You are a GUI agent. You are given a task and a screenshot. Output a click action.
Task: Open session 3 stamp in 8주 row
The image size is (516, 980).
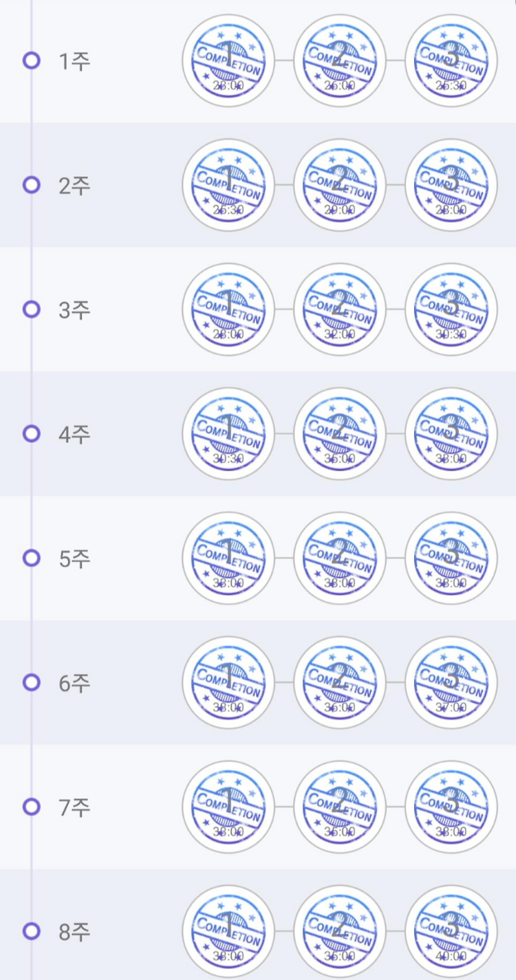(451, 931)
